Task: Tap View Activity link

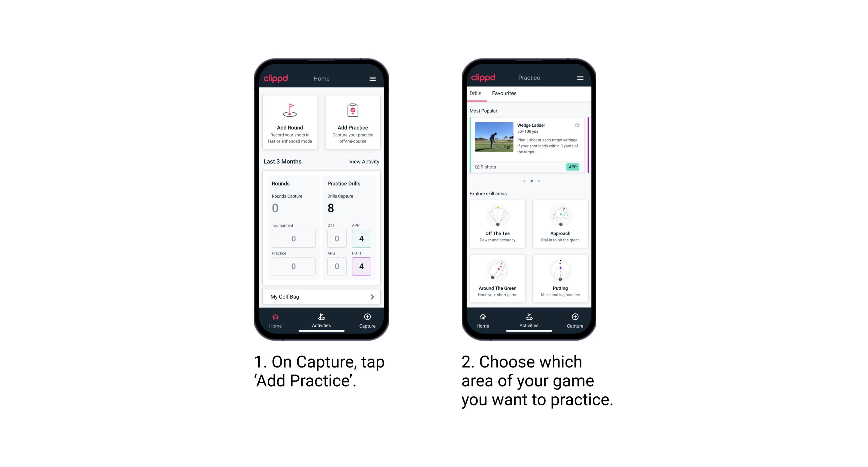Action: tap(364, 162)
